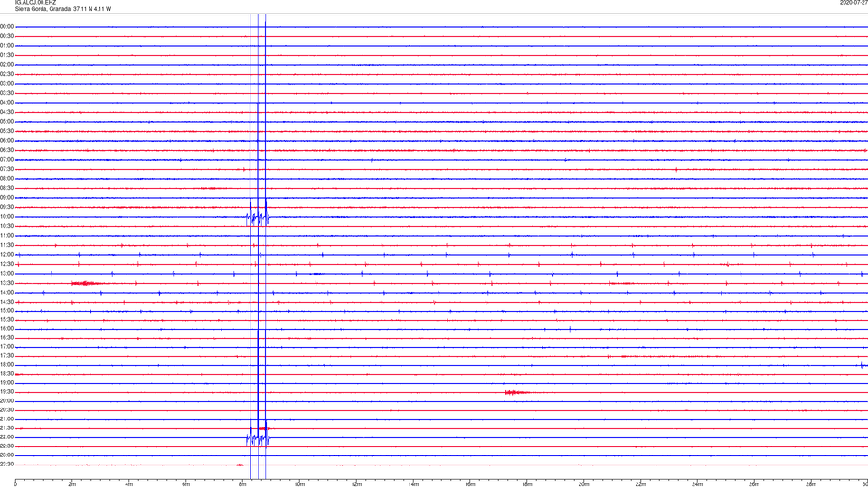Click the blue spike on 16:00 trace near 19m

pyautogui.click(x=571, y=329)
